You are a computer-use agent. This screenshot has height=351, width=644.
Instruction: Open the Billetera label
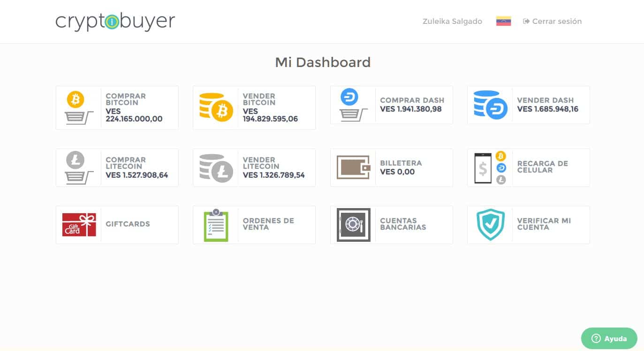[401, 163]
